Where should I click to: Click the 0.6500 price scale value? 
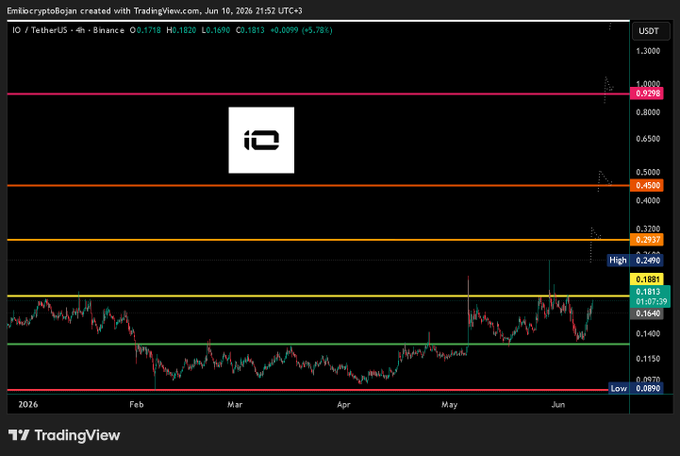click(648, 139)
